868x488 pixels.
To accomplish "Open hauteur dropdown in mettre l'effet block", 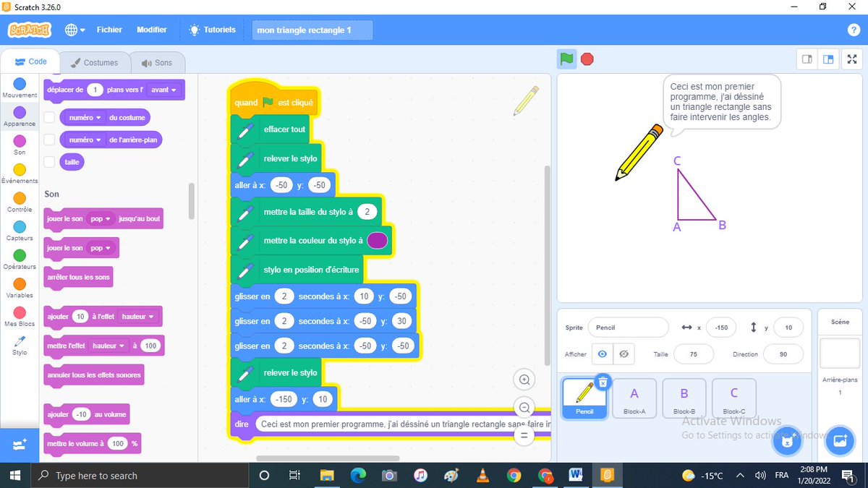I will (x=107, y=346).
